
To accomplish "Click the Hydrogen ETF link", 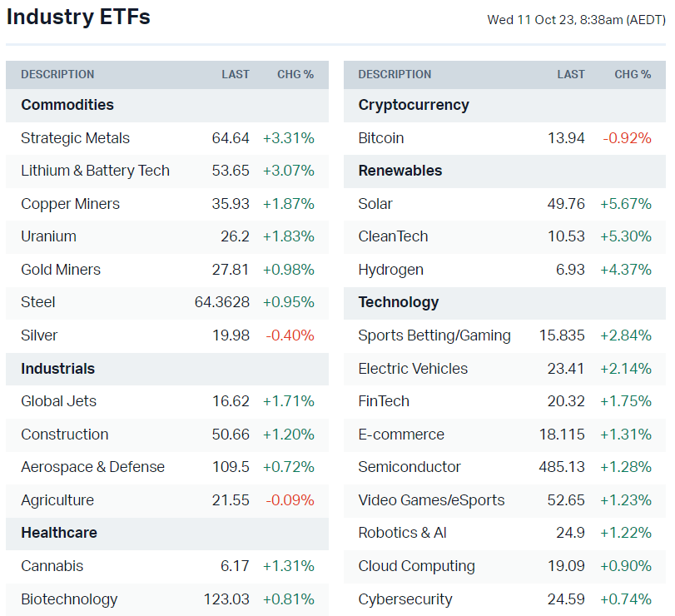I will pyautogui.click(x=390, y=270).
